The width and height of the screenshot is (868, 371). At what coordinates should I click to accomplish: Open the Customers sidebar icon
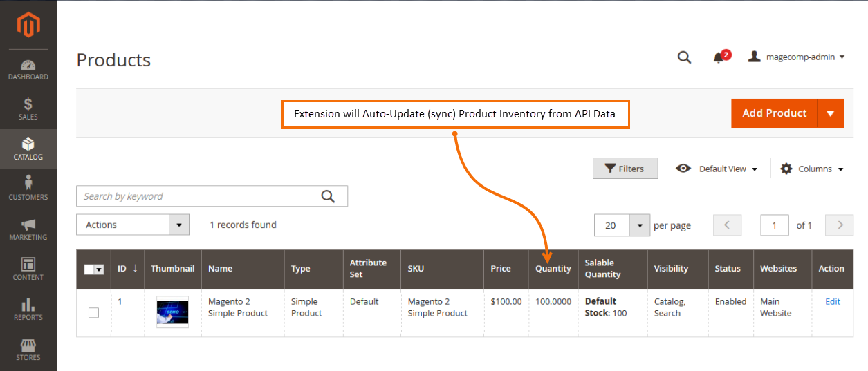coord(28,184)
